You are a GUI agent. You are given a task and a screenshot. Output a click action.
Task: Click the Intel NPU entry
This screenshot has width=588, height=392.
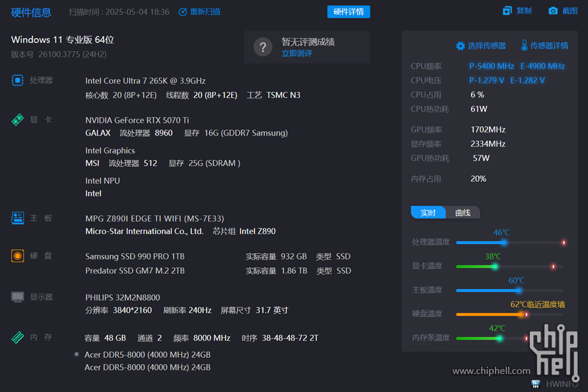point(103,181)
